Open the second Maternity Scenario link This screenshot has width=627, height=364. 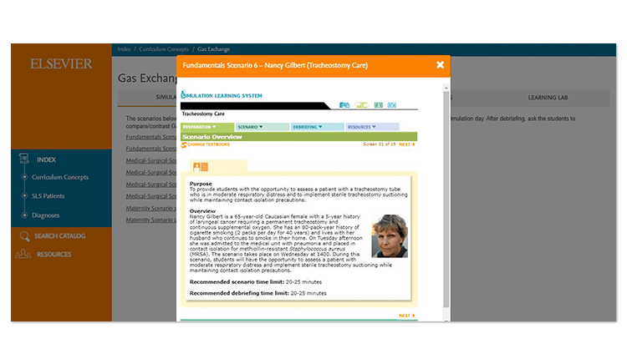tap(150, 220)
